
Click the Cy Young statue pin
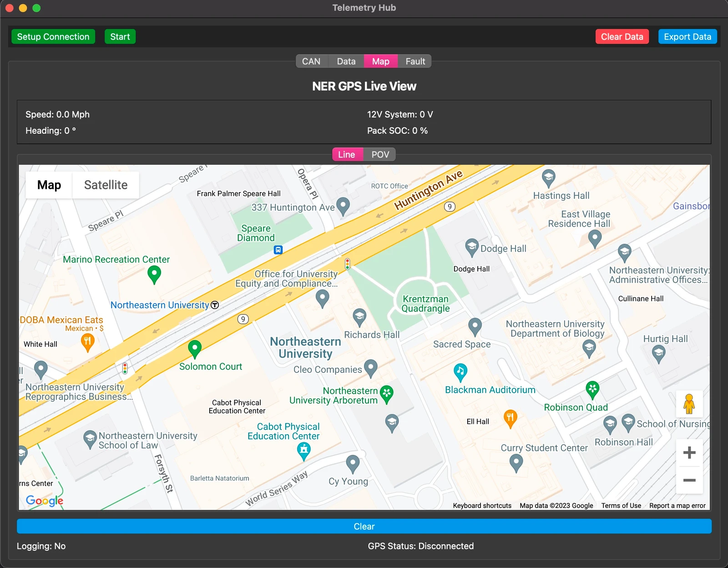pyautogui.click(x=353, y=464)
